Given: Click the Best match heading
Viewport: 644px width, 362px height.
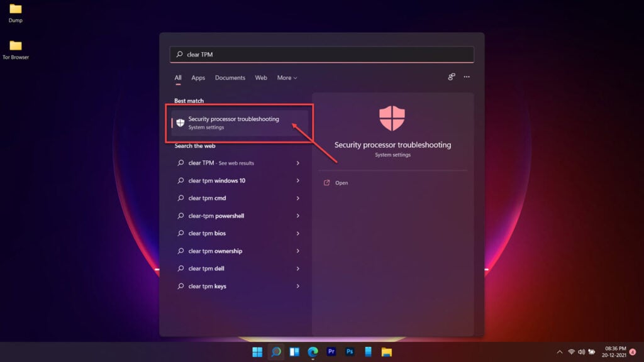Looking at the screenshot, I should click(189, 101).
